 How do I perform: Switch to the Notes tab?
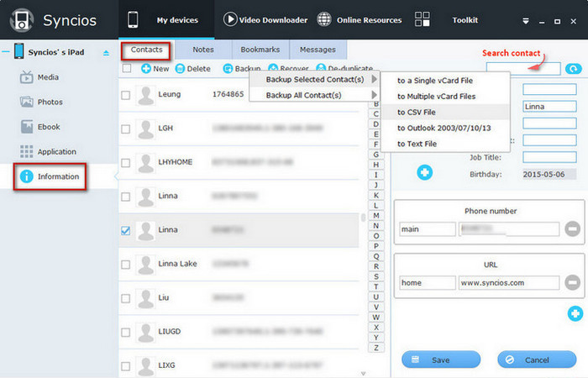click(203, 50)
